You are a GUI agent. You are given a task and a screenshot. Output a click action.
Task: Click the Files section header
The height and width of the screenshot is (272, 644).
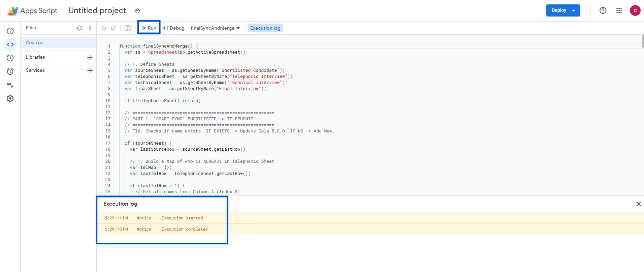click(x=31, y=28)
